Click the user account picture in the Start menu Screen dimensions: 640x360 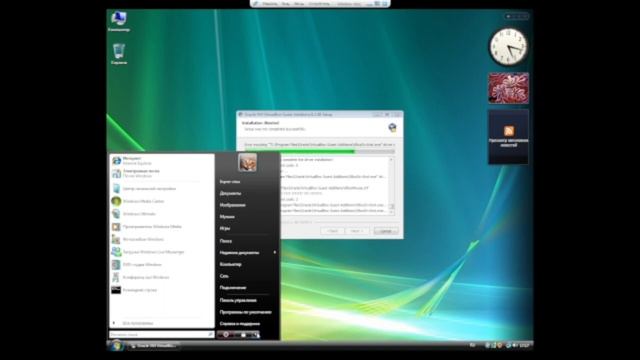(247, 162)
